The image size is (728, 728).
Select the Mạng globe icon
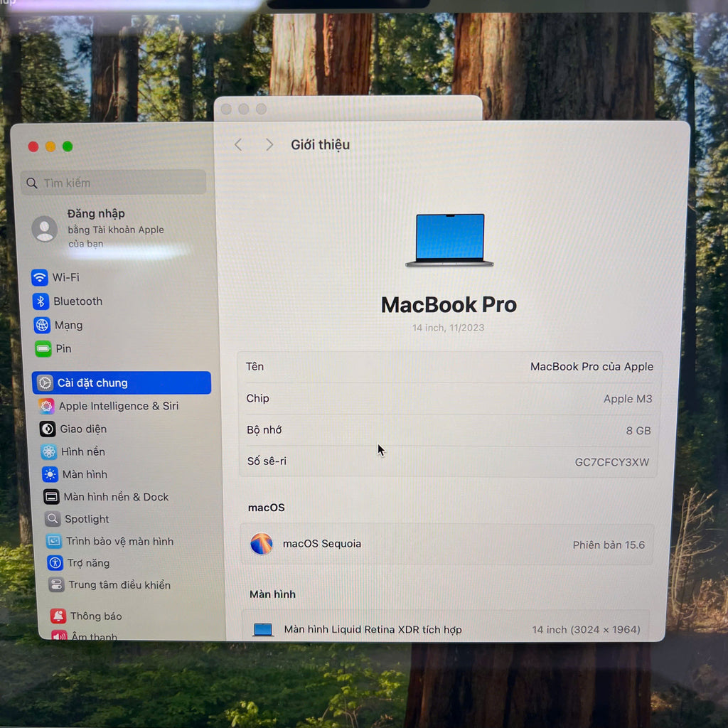[42, 326]
